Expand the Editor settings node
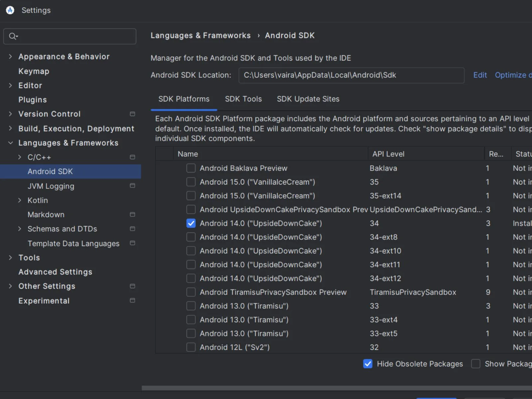532x399 pixels. 10,85
